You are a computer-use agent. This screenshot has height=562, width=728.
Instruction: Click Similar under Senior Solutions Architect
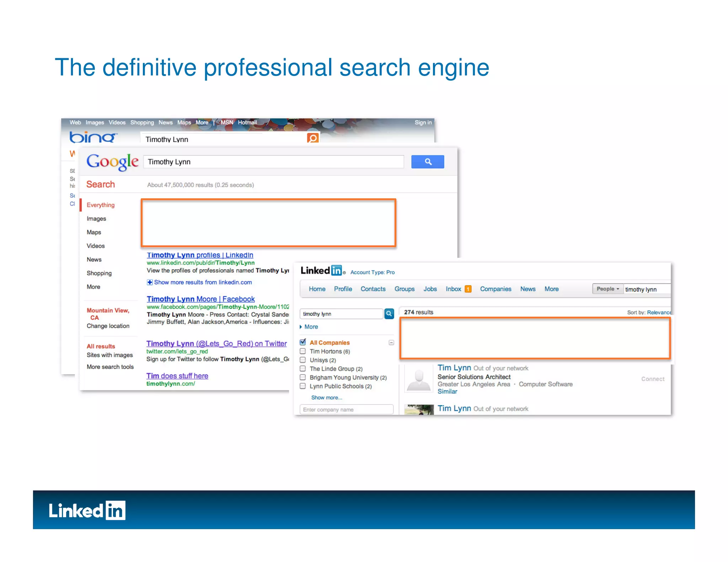click(x=447, y=391)
